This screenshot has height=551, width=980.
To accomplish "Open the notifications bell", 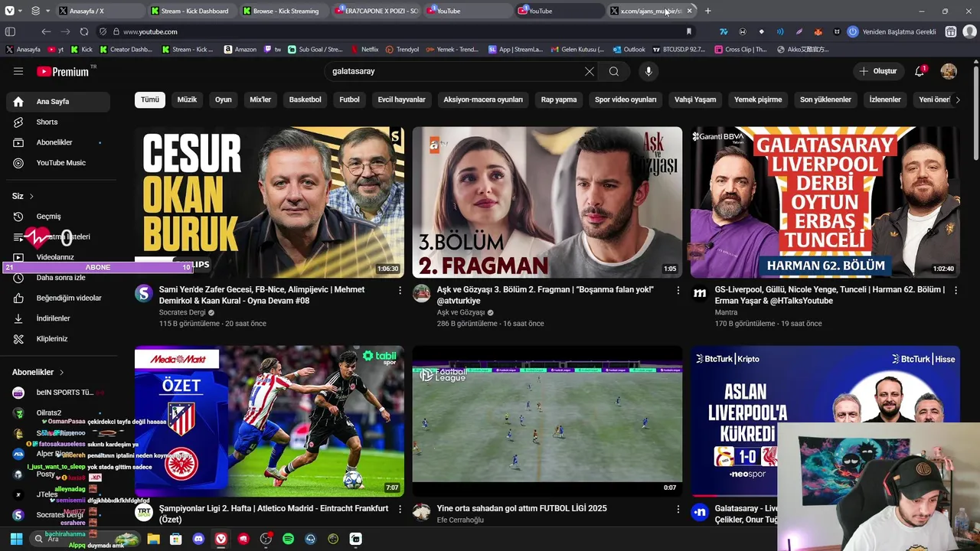I will pos(920,71).
